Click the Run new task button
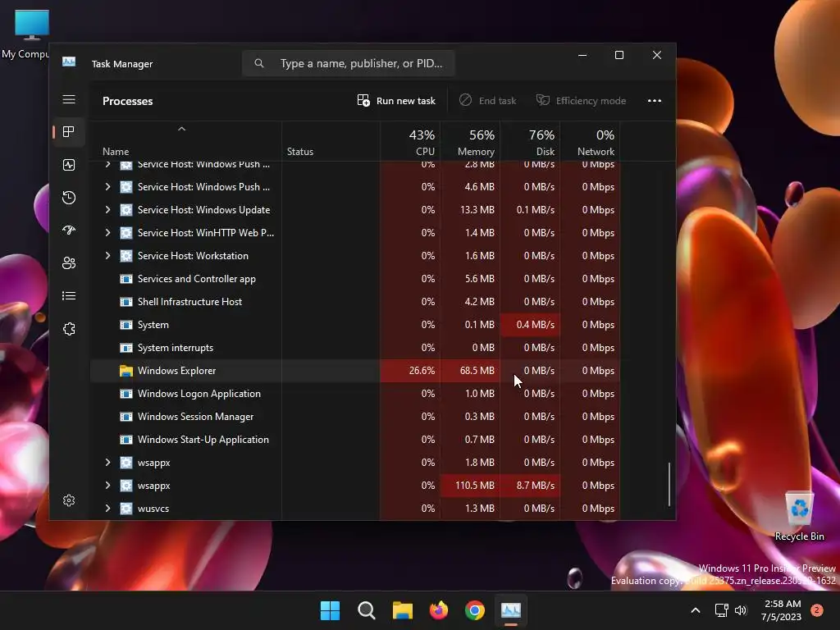 pyautogui.click(x=396, y=101)
